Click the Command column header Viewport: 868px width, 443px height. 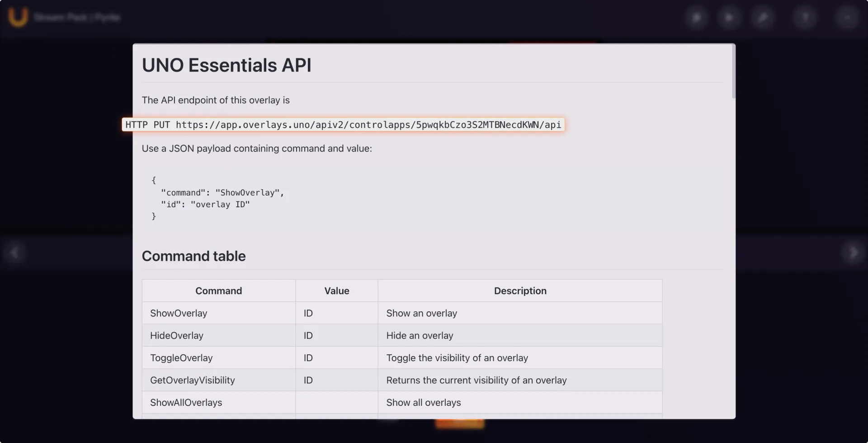219,291
